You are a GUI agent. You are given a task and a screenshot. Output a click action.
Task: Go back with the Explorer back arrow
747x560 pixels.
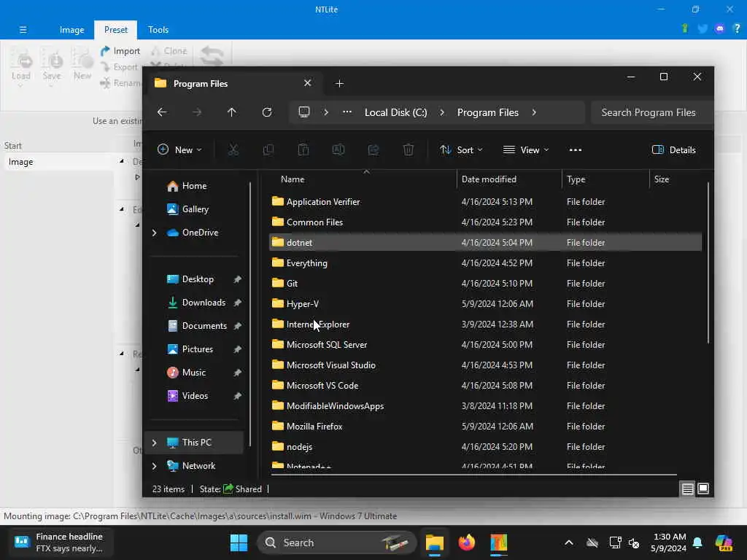tap(162, 112)
